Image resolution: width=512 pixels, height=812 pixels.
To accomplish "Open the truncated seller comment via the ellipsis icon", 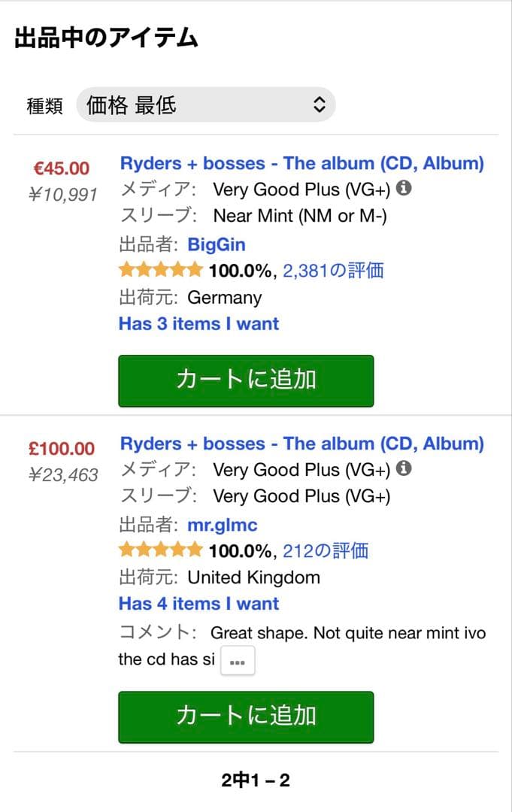I will click(x=238, y=660).
